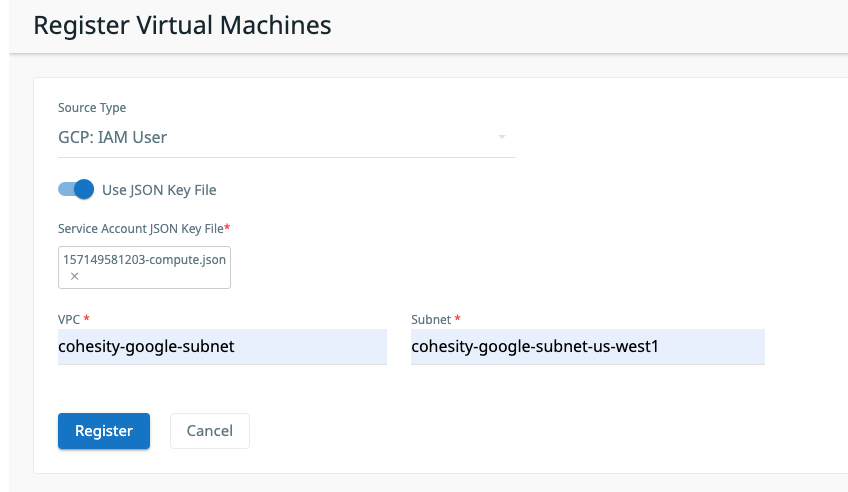Click the blue knob of the JSON toggle
Screen dimensions: 848x492
[x=84, y=189]
